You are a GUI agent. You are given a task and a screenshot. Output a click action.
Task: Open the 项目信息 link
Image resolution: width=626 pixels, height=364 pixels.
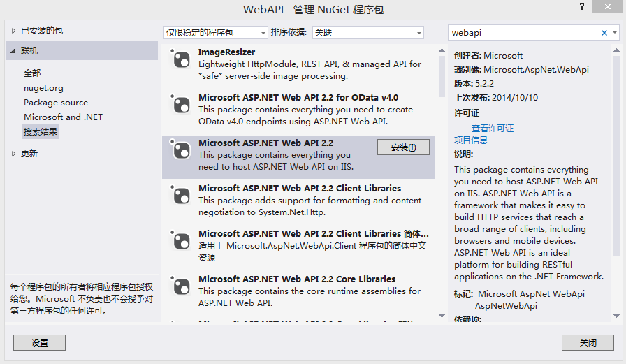pos(471,140)
